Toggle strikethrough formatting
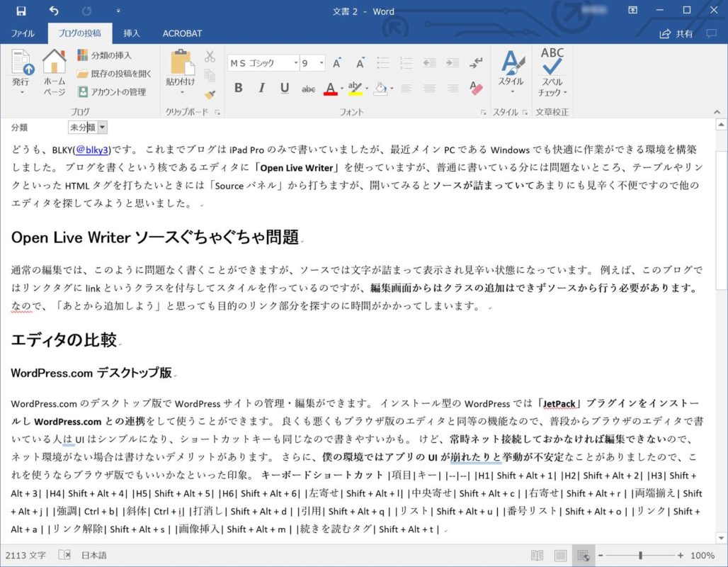The height and width of the screenshot is (567, 728). (x=308, y=88)
